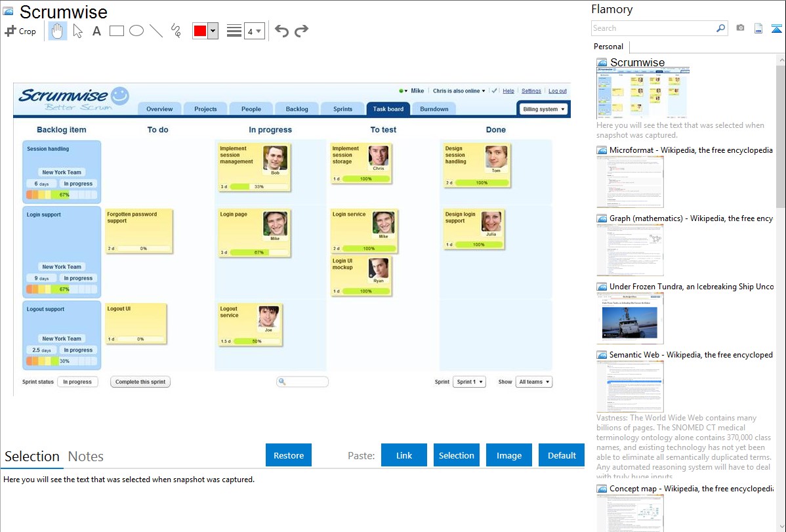Viewport: 786px width, 532px height.
Task: Select the Forgotten password support card
Action: 139,231
